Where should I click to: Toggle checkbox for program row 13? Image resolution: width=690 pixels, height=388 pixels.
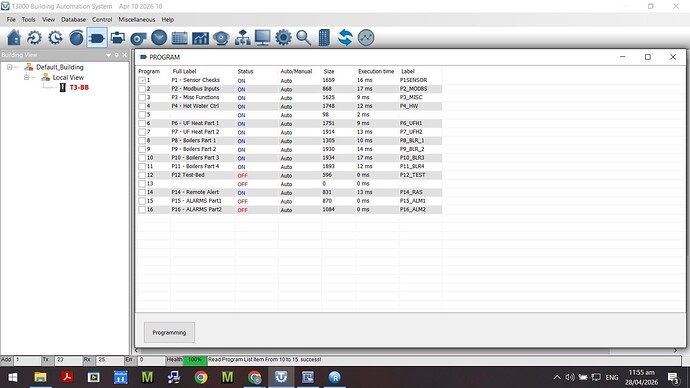pyautogui.click(x=142, y=184)
